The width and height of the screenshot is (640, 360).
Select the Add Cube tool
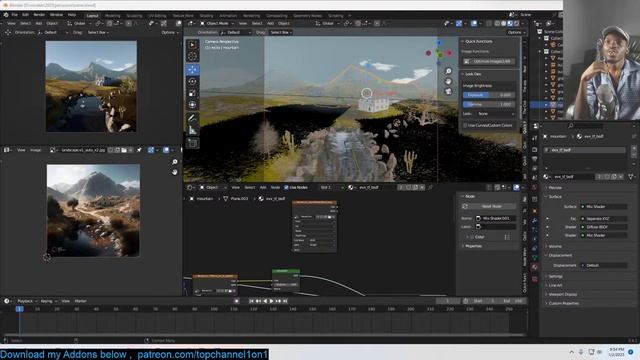pyautogui.click(x=192, y=143)
